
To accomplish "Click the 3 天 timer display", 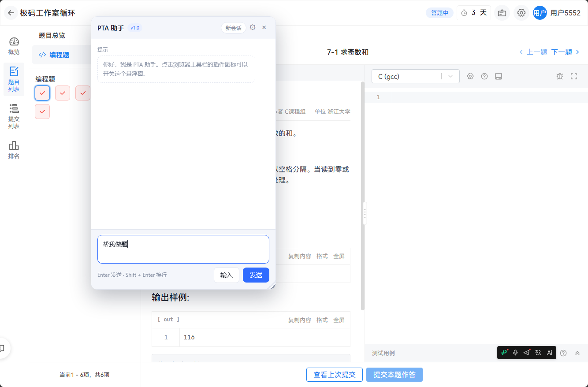I will (474, 13).
